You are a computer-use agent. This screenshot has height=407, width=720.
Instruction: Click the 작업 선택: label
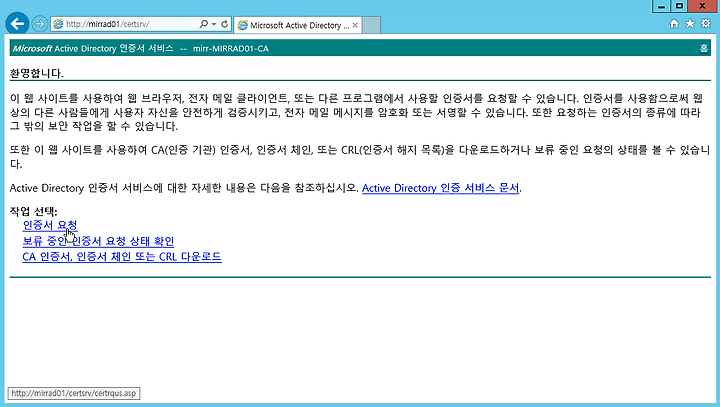[x=34, y=211]
